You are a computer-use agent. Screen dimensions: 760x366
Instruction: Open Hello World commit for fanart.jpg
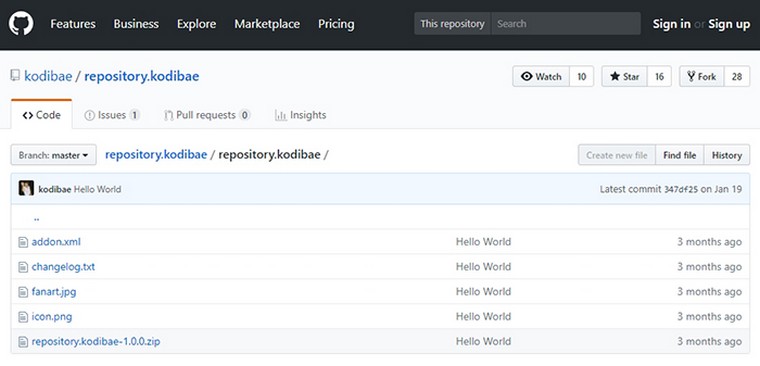coord(483,292)
